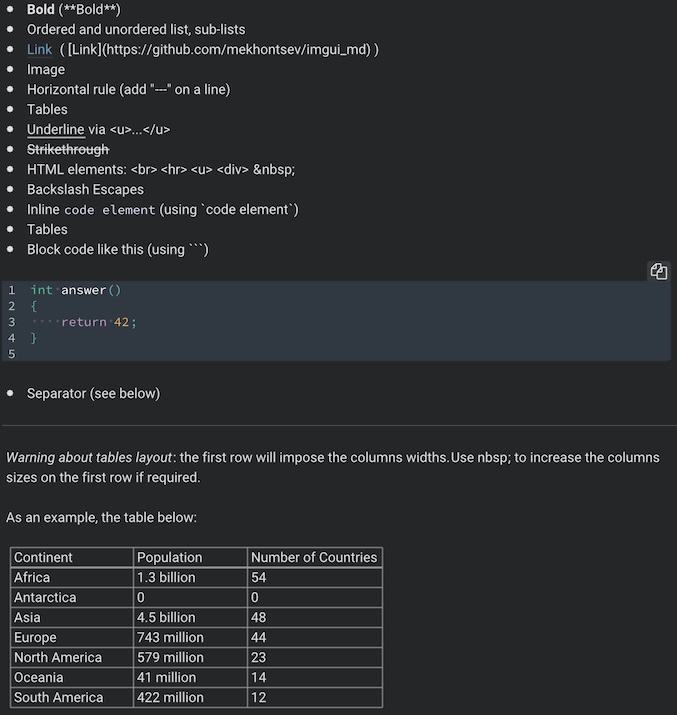Click "int answer()" in the code block
The image size is (677, 715).
click(76, 290)
